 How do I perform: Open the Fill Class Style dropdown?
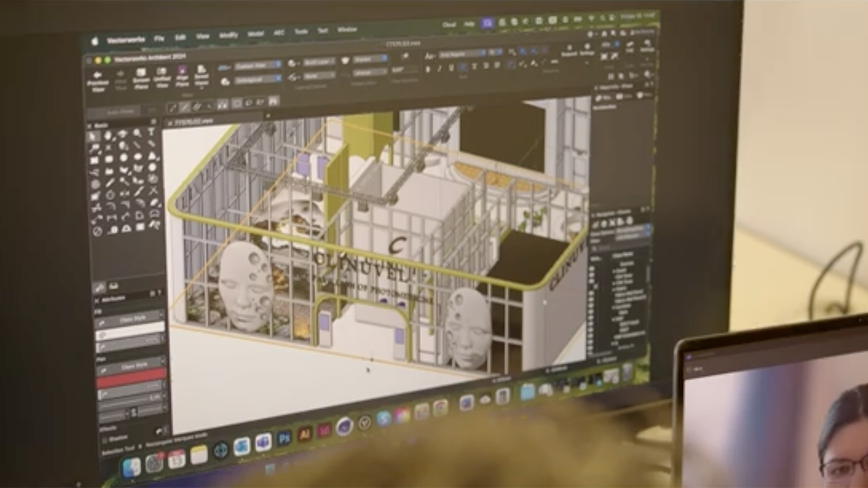131,318
